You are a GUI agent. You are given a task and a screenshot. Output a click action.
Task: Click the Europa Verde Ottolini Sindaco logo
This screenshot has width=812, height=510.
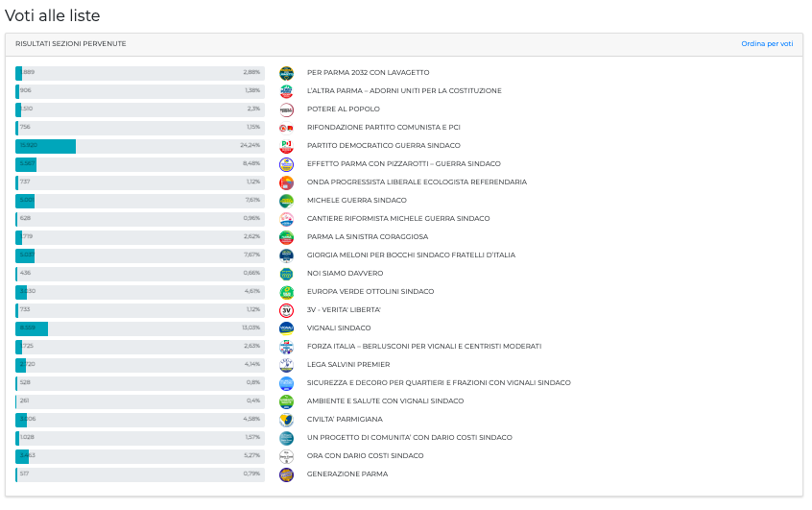coord(285,292)
